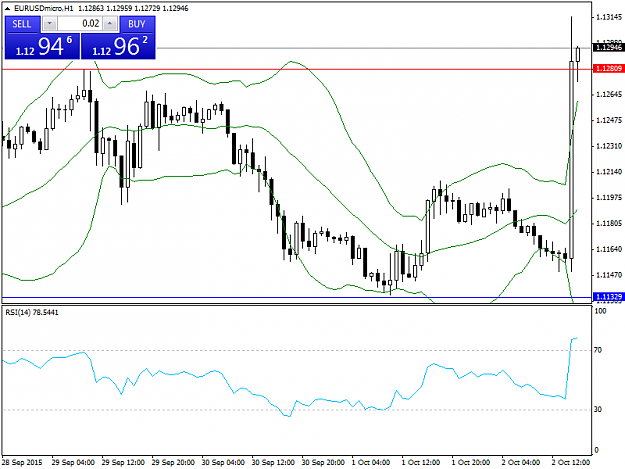Click the 29 Sep 12:00 time label
625x469 pixels.
point(123,462)
